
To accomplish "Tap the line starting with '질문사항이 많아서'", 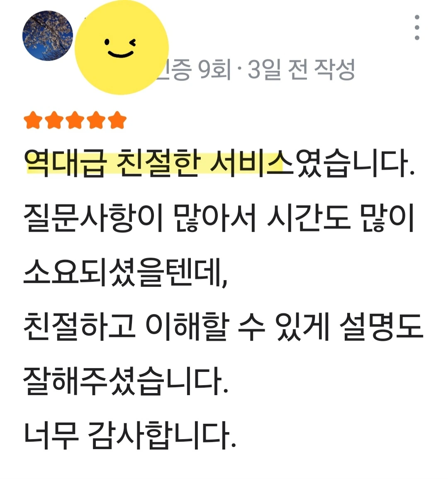I will coord(219,218).
